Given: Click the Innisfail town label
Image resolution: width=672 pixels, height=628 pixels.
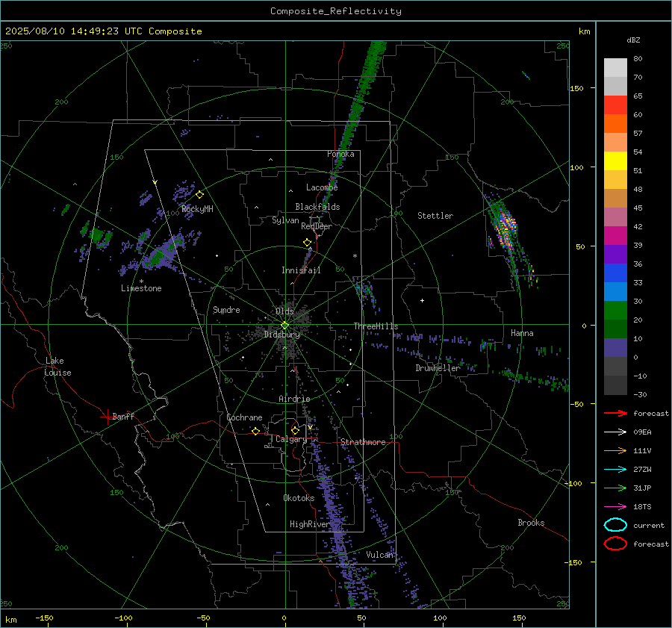Looking at the screenshot, I should (301, 270).
